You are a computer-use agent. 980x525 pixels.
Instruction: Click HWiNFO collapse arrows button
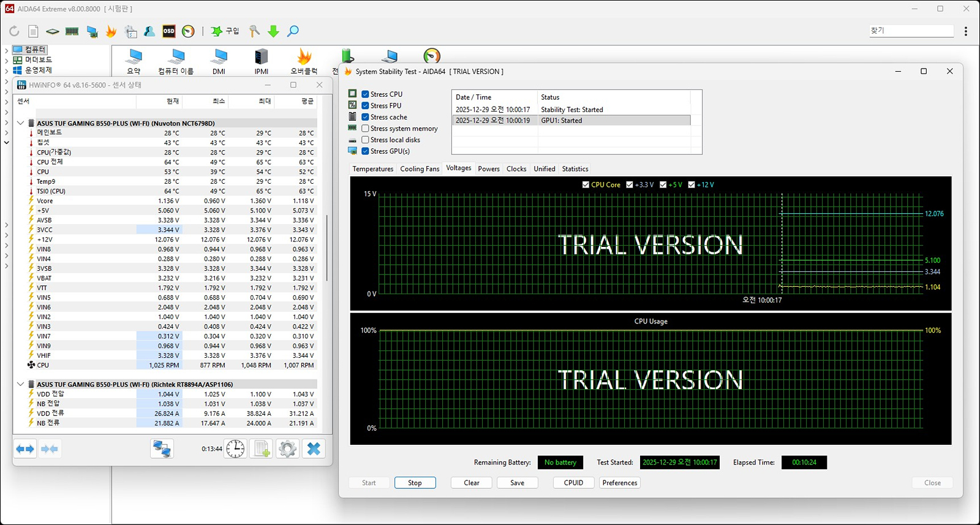coord(50,449)
